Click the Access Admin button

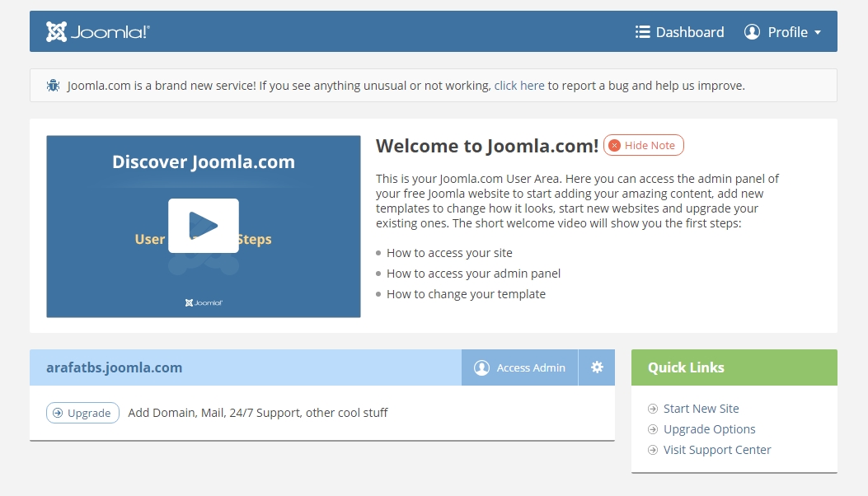[x=520, y=367]
